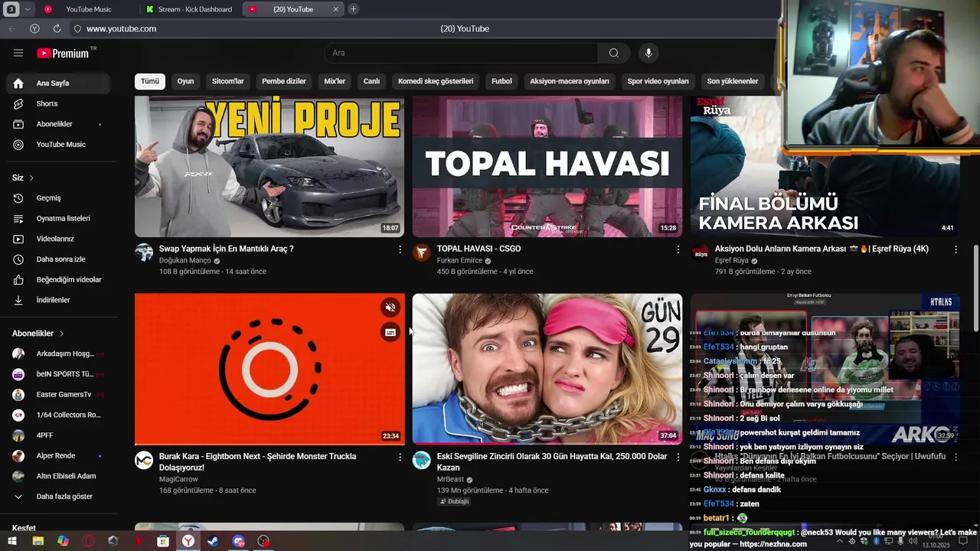This screenshot has height=551, width=980.
Task: Close the (20) YouTube browser tab
Action: [335, 9]
